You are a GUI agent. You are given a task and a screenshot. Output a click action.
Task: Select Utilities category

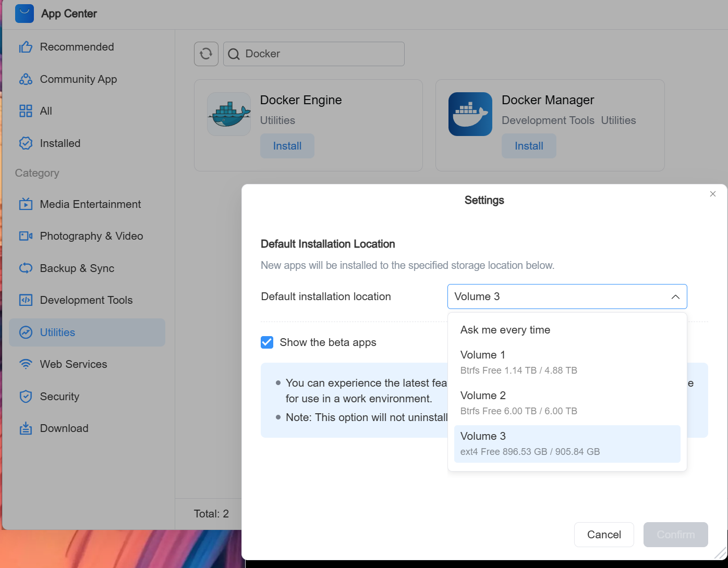87,332
